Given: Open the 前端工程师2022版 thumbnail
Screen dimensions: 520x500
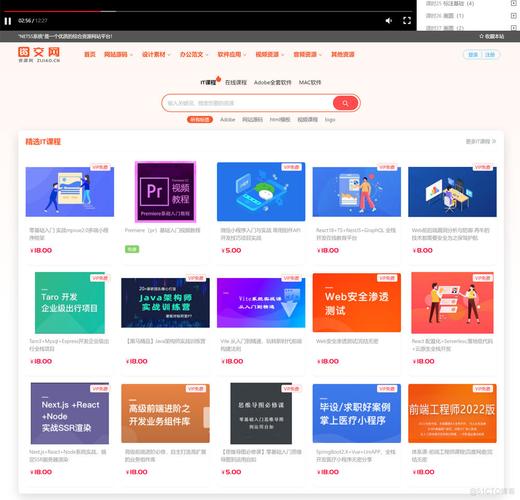Looking at the screenshot, I should pos(452,413).
